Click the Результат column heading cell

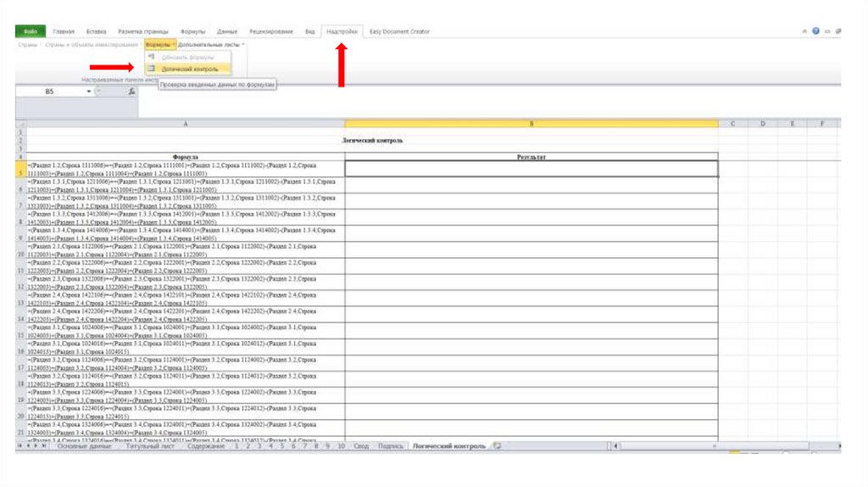click(531, 157)
